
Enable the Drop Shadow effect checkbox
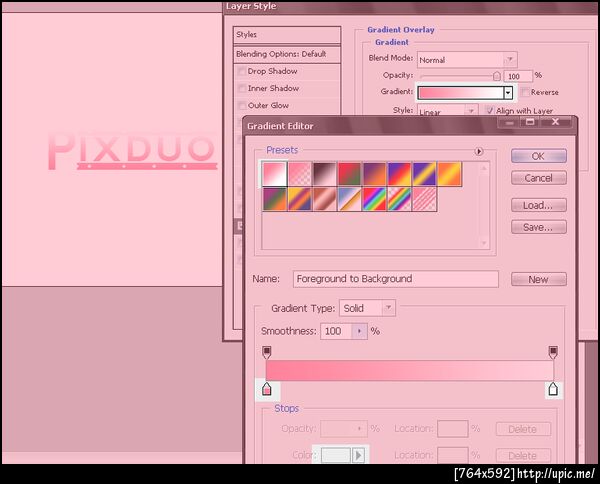point(241,71)
